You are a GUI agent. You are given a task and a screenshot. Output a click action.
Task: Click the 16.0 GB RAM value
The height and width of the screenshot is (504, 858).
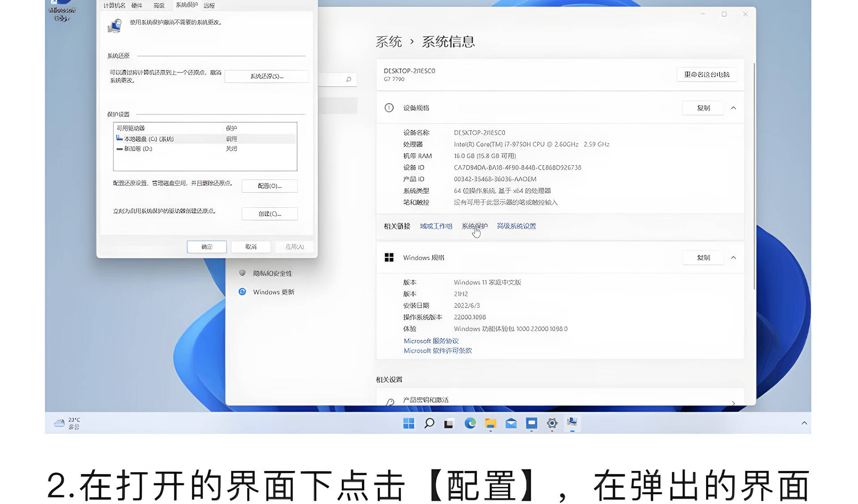(485, 156)
